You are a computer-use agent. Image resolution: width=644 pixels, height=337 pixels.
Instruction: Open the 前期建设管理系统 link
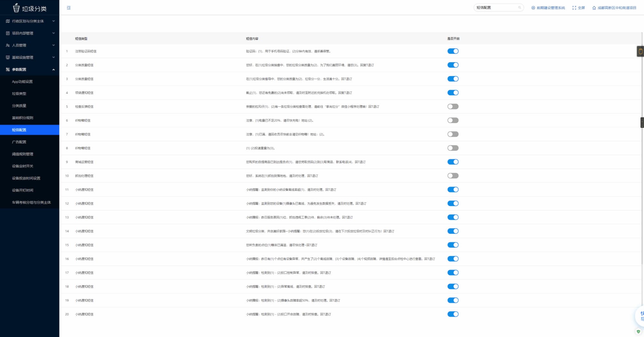coord(551,8)
